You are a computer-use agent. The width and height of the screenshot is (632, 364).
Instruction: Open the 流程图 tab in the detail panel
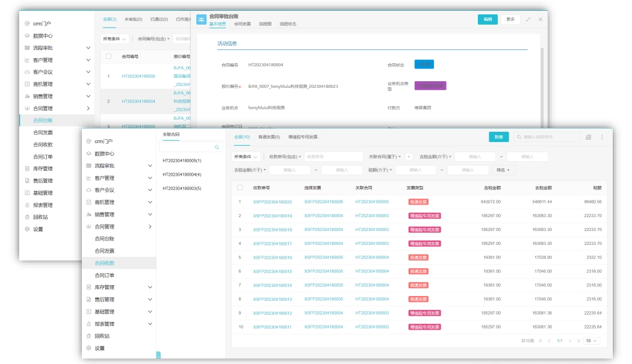click(x=265, y=24)
